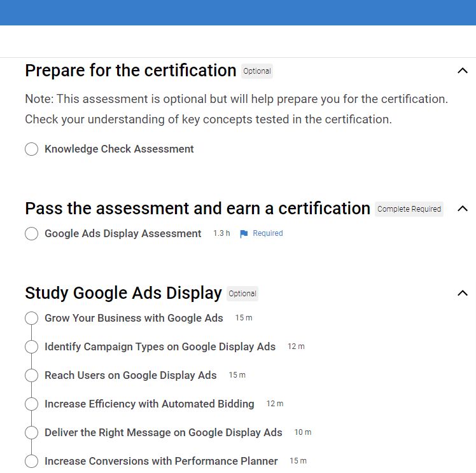Collapse the Study Google Ads Display section
This screenshot has height=473, width=476.
click(x=463, y=293)
